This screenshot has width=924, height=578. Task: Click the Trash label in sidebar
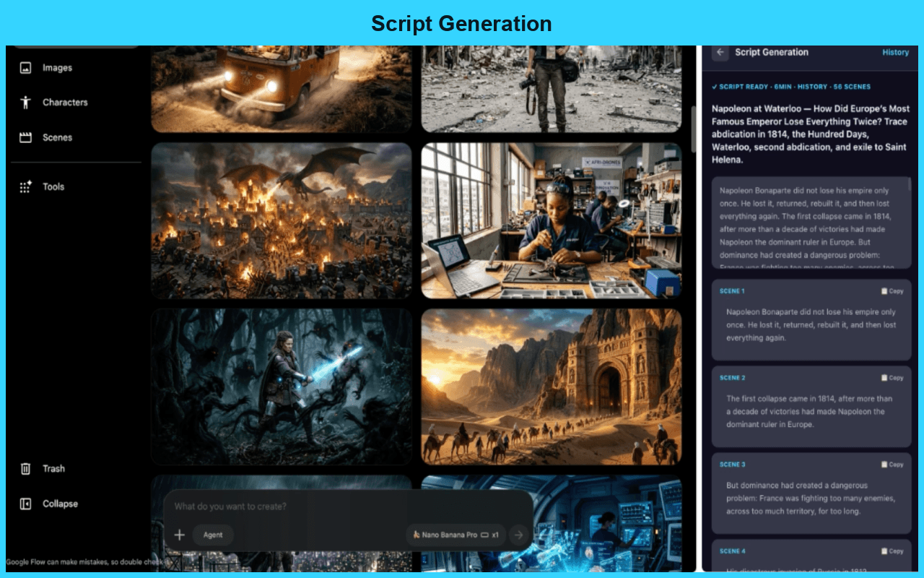[53, 469]
